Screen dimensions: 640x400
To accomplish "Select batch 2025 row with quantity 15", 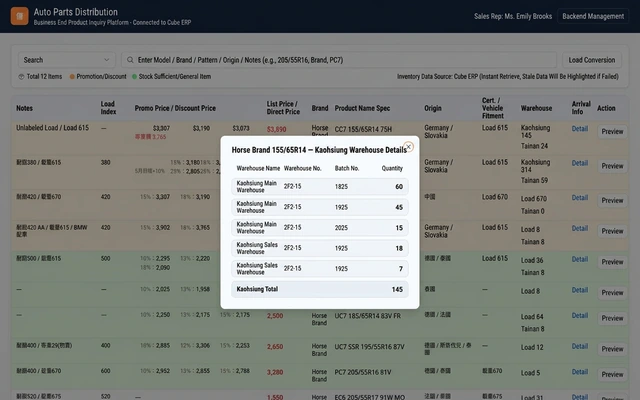I will (x=320, y=228).
